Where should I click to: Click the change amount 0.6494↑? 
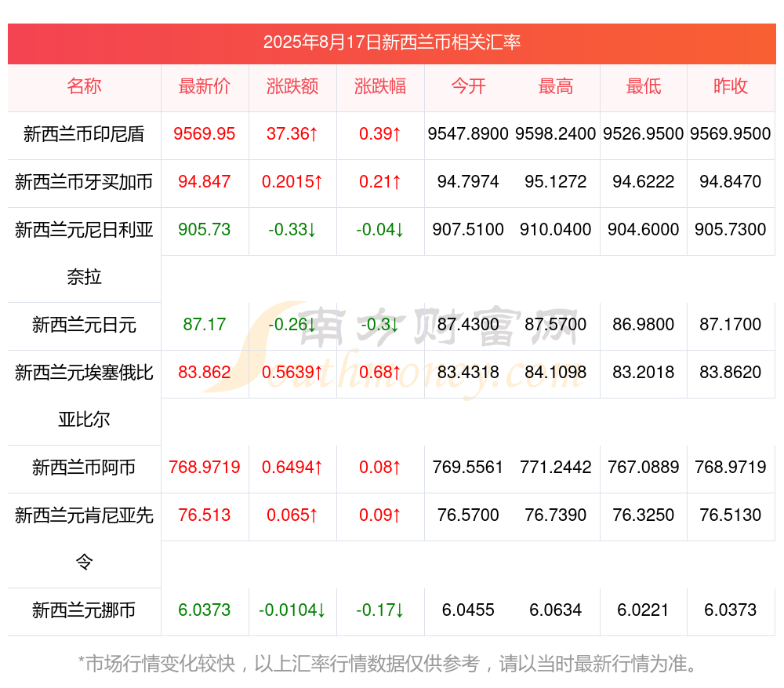pyautogui.click(x=292, y=467)
